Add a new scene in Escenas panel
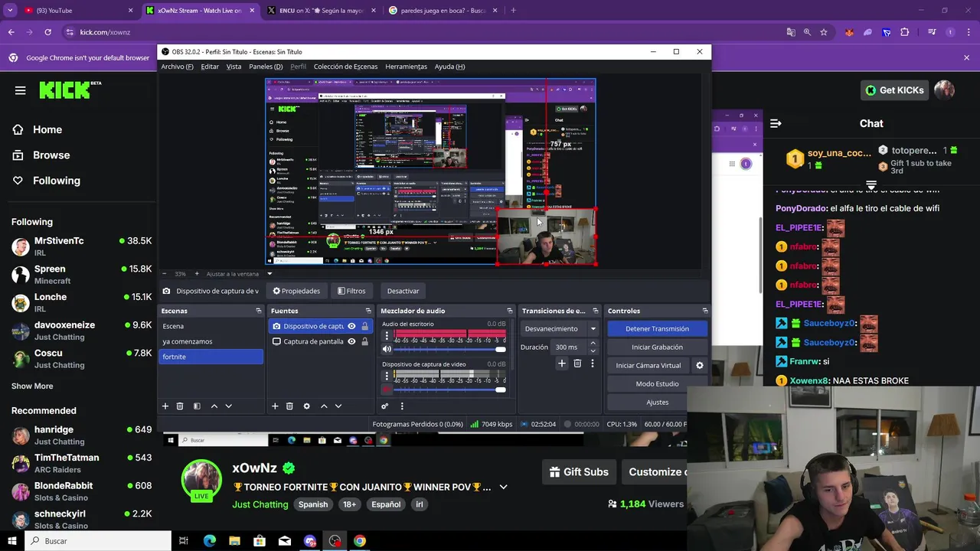Viewport: 980px width, 551px height. (x=165, y=406)
